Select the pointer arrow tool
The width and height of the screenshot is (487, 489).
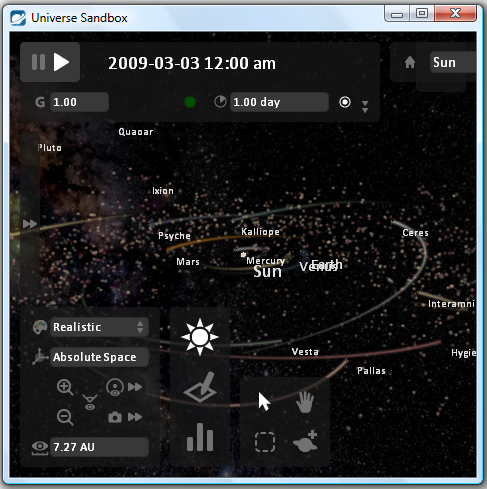[x=264, y=402]
